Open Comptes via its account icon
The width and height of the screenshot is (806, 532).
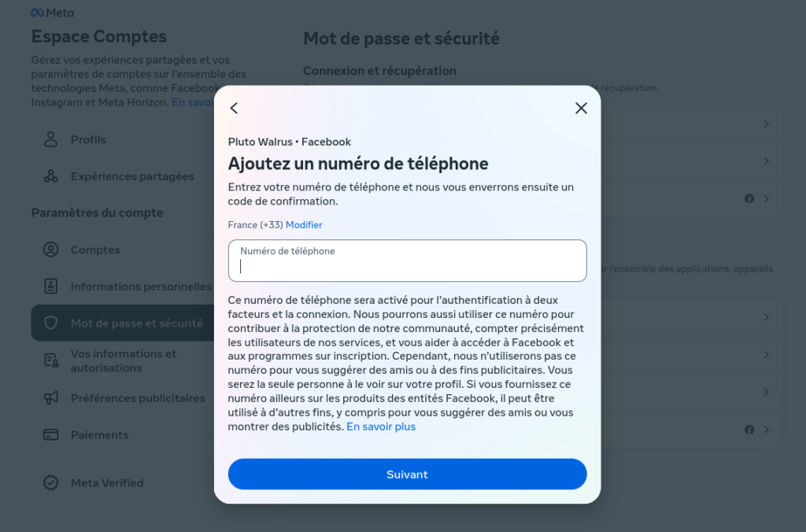50,249
